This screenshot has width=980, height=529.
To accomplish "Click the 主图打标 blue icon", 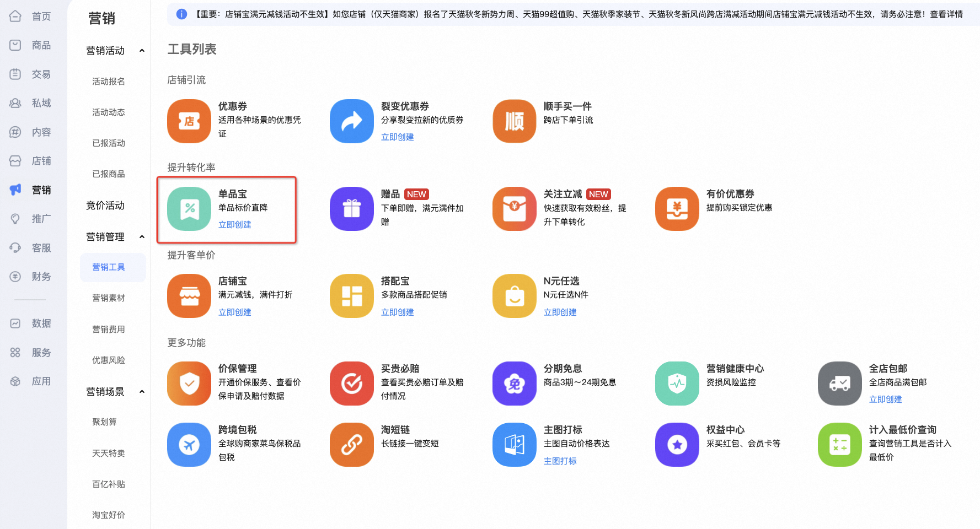I will [x=515, y=445].
